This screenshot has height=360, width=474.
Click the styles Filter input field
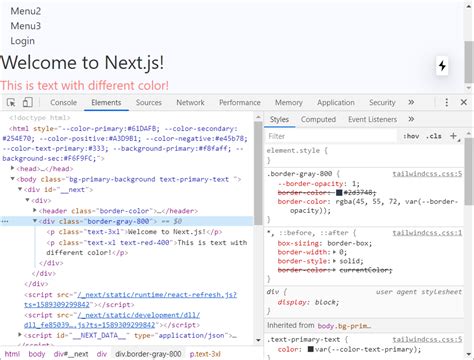pos(332,136)
